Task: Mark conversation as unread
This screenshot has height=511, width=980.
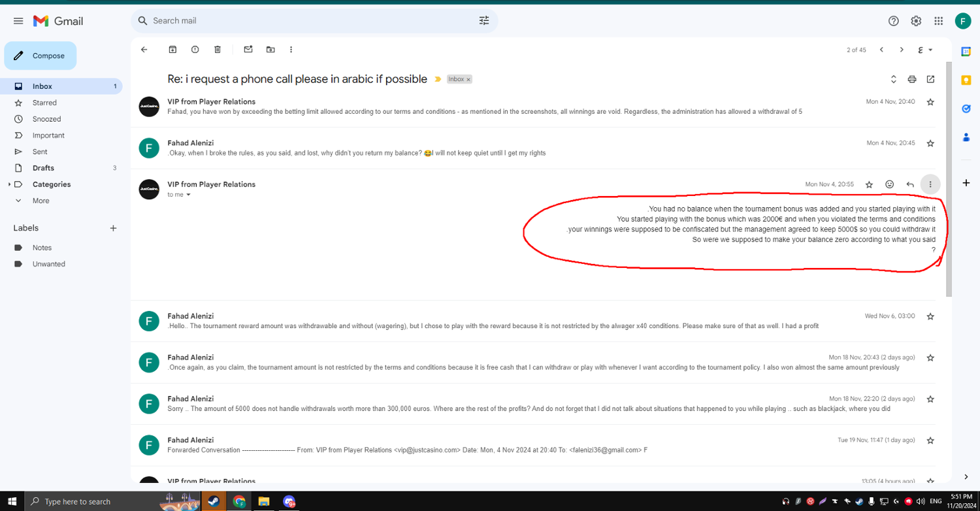Action: (x=248, y=50)
